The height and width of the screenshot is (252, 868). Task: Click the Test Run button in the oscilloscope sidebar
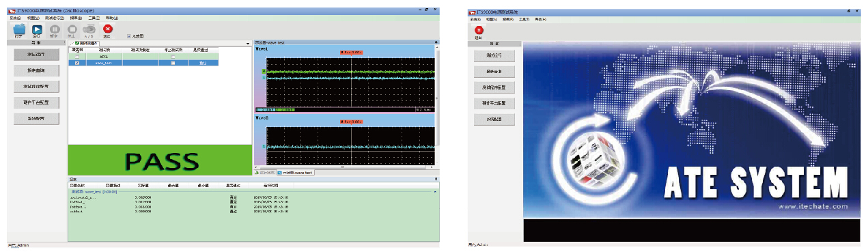36,54
